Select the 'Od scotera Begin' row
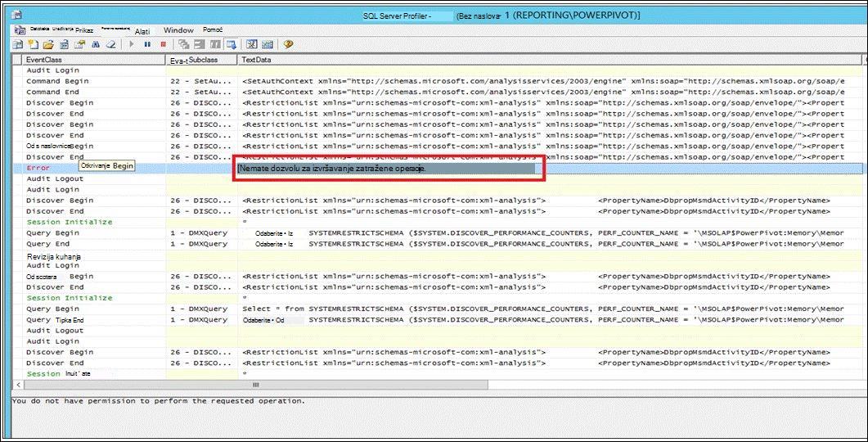 (438, 277)
